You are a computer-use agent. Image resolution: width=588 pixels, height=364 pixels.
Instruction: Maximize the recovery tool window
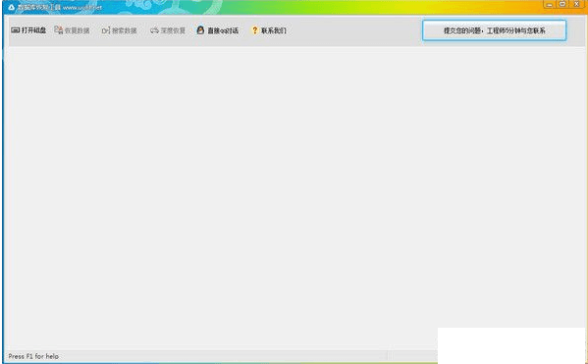pos(562,5)
